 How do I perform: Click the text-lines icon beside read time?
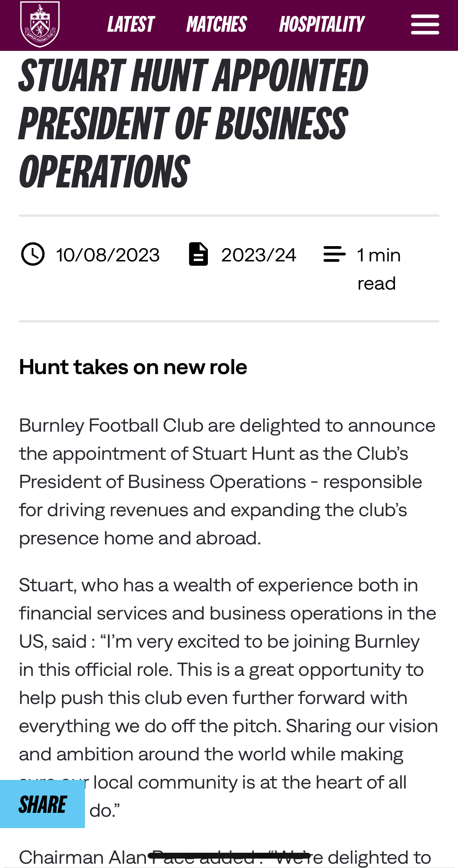(334, 254)
